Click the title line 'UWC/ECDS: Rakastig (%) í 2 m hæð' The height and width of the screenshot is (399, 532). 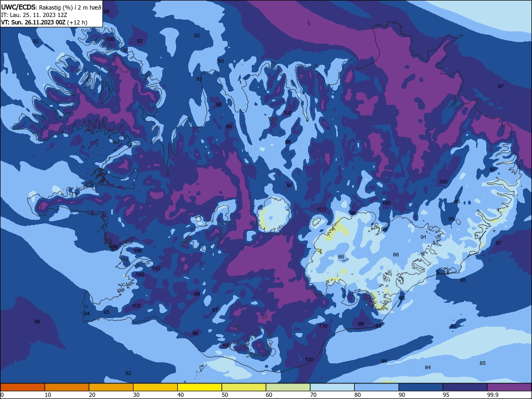tap(51, 7)
